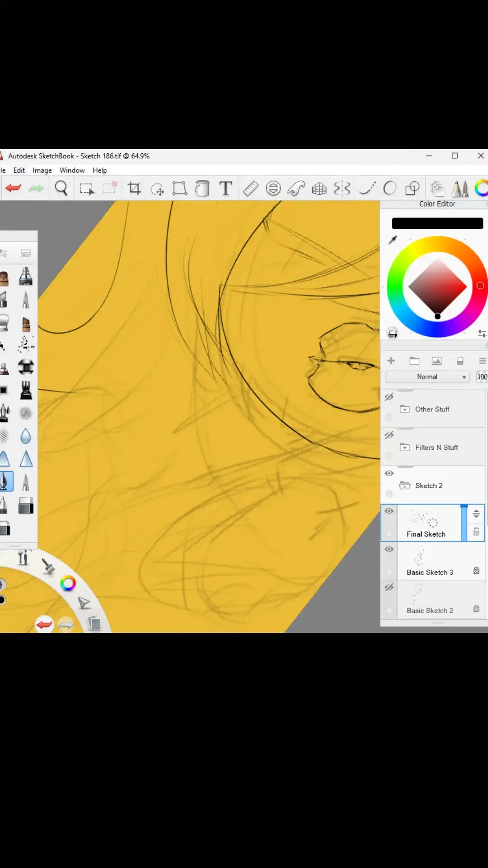Select the Perspective Guide tool
This screenshot has height=868, width=488.
(319, 188)
